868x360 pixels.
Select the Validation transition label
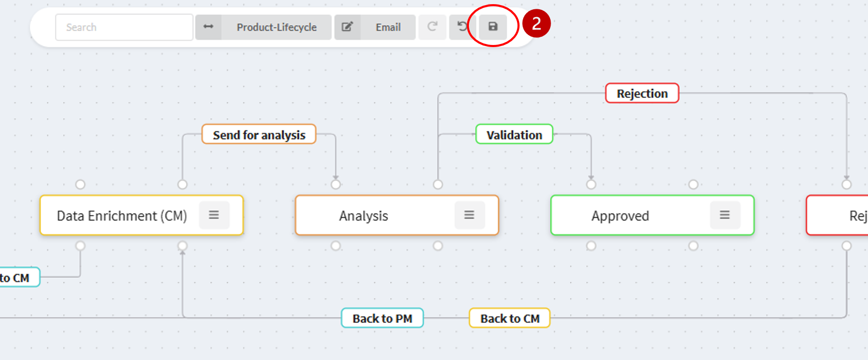click(x=514, y=135)
